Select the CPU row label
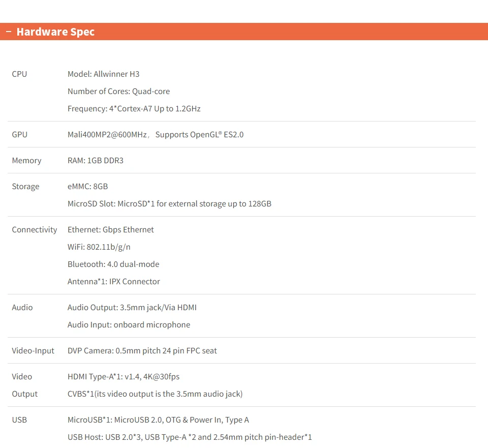The width and height of the screenshot is (488, 448). (x=19, y=74)
